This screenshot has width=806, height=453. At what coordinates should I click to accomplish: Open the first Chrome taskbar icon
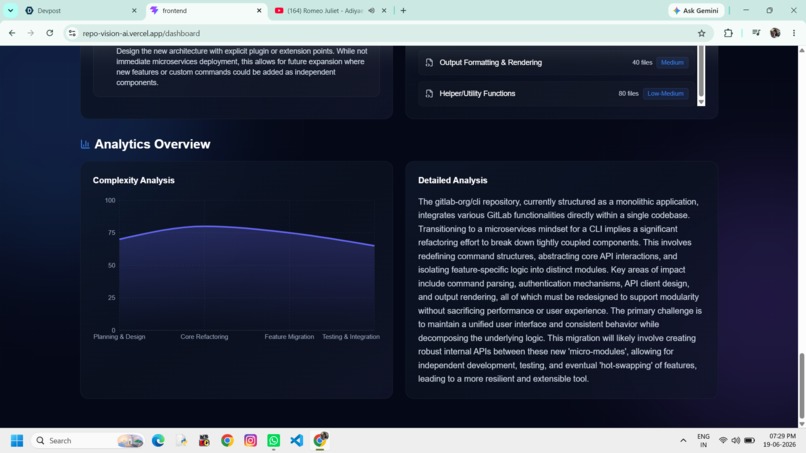click(227, 441)
